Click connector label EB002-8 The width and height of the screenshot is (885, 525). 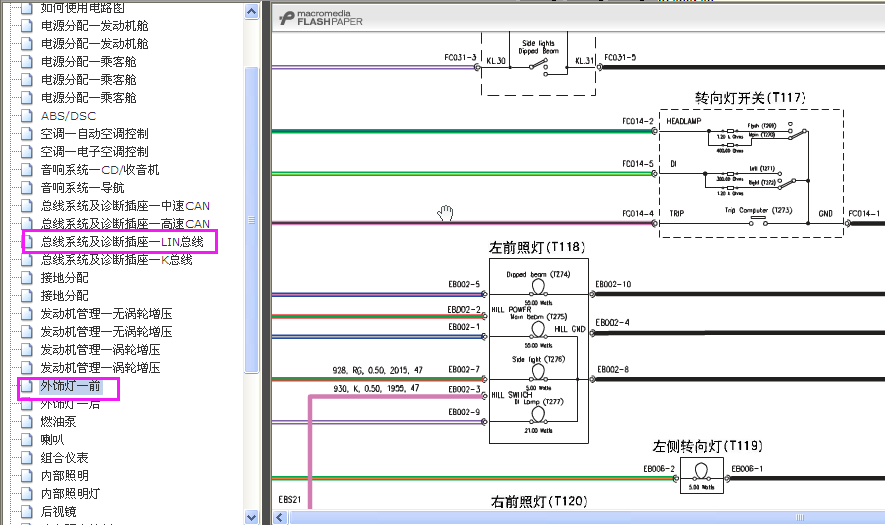[x=613, y=370]
